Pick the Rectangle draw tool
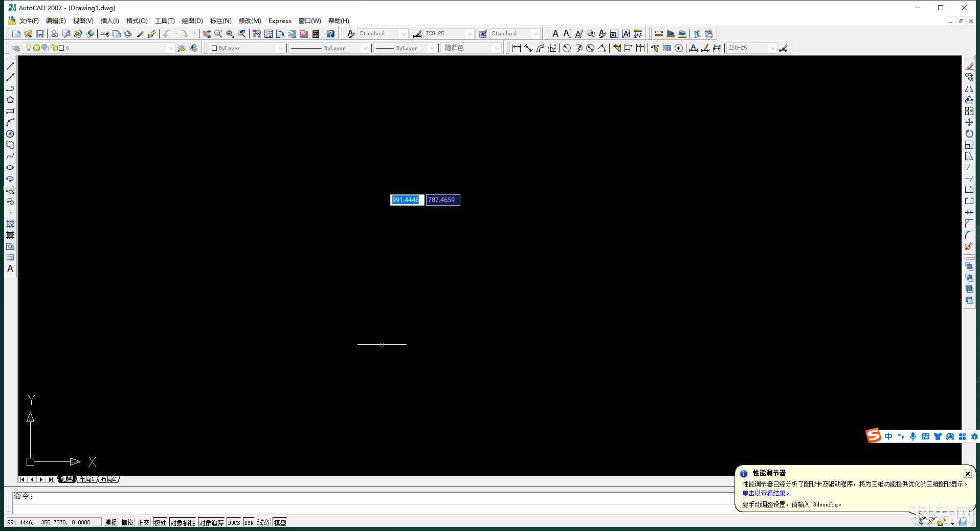980x531 pixels. 10,111
